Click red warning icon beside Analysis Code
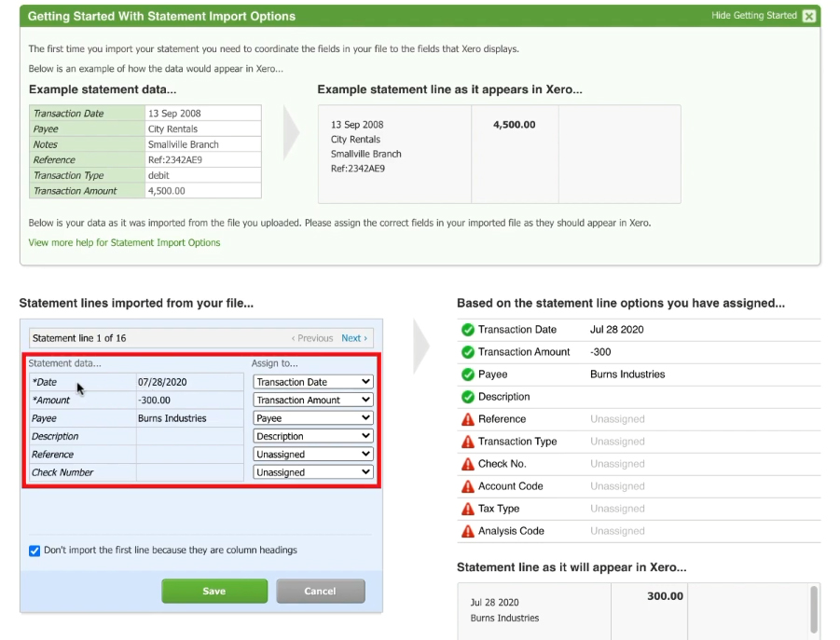840x640 pixels. coord(468,532)
